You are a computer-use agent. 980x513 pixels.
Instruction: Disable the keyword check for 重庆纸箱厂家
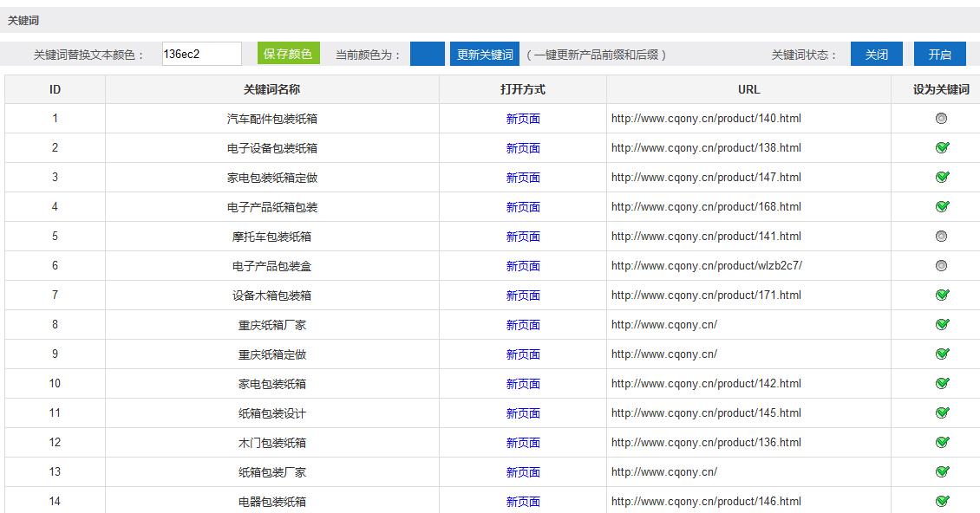[x=942, y=324]
